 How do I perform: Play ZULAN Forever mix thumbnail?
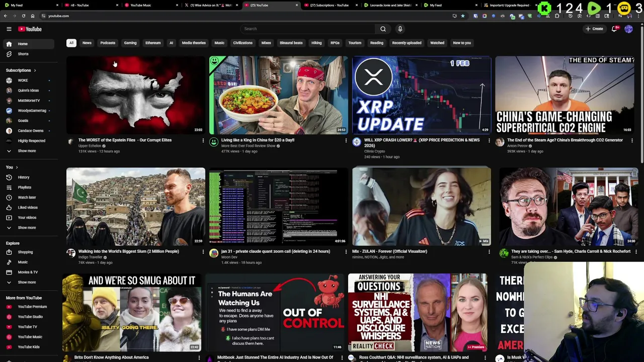click(422, 206)
